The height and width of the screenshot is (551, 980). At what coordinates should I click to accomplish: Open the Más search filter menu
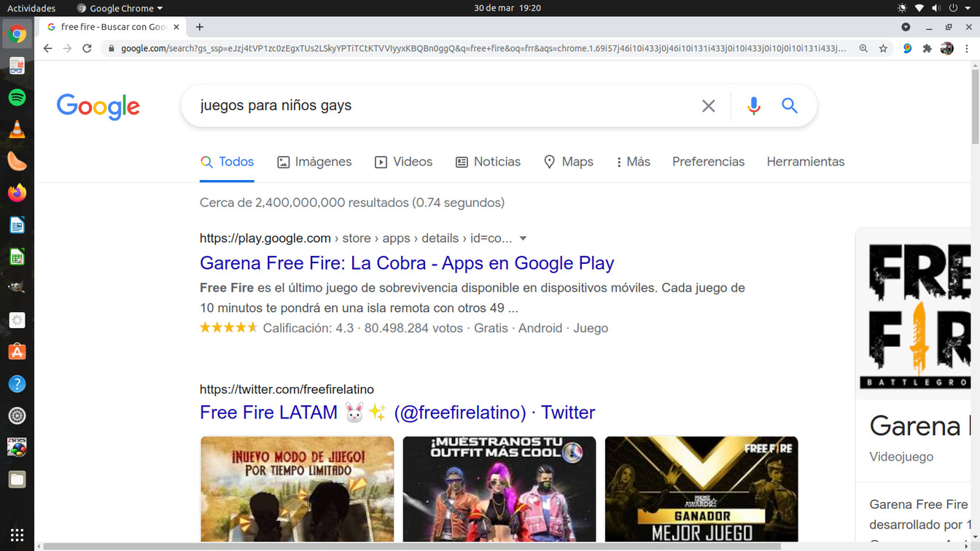click(633, 162)
